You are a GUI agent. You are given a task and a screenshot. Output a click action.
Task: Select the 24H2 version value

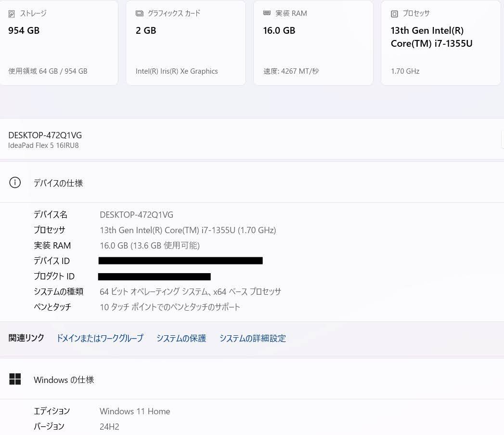coord(109,427)
